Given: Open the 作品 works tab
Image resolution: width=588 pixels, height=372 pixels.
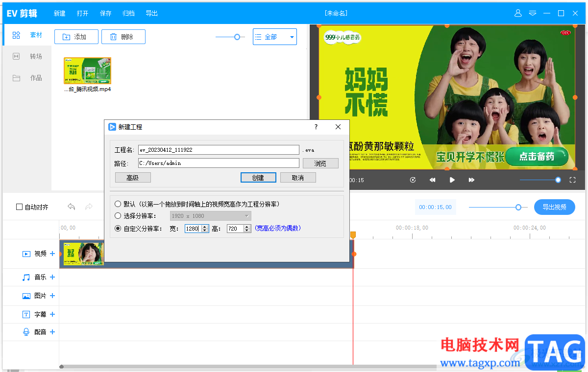Looking at the screenshot, I should 27,78.
